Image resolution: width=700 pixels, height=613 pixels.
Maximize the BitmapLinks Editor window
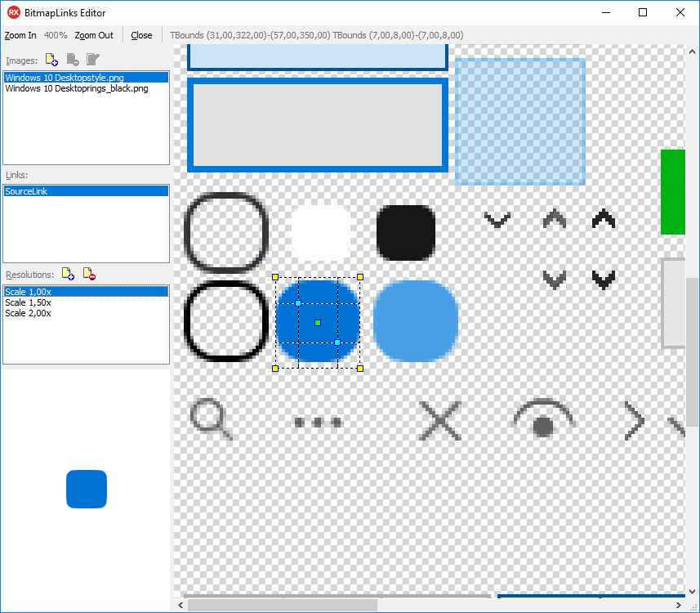[x=642, y=12]
